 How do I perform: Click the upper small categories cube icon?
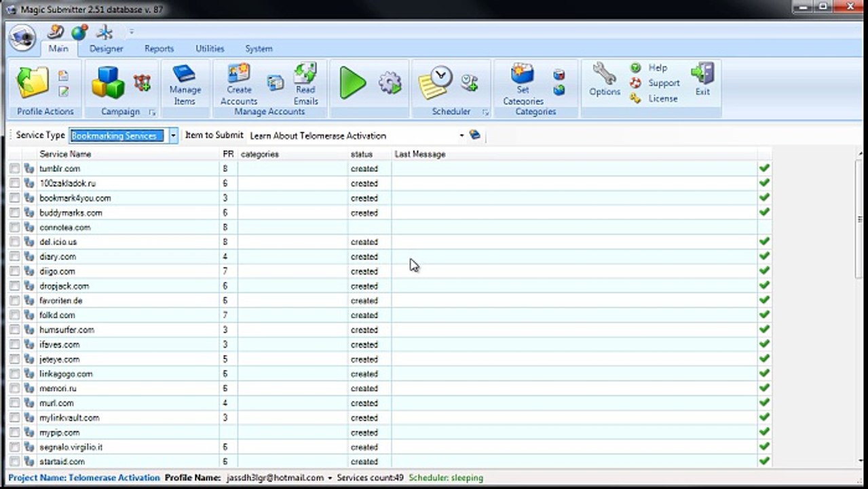click(x=559, y=75)
